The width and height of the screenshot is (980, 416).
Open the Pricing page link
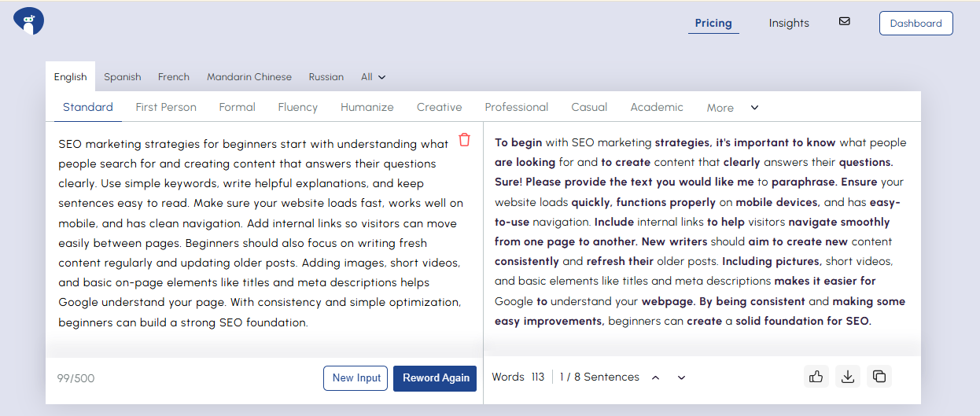(x=713, y=23)
